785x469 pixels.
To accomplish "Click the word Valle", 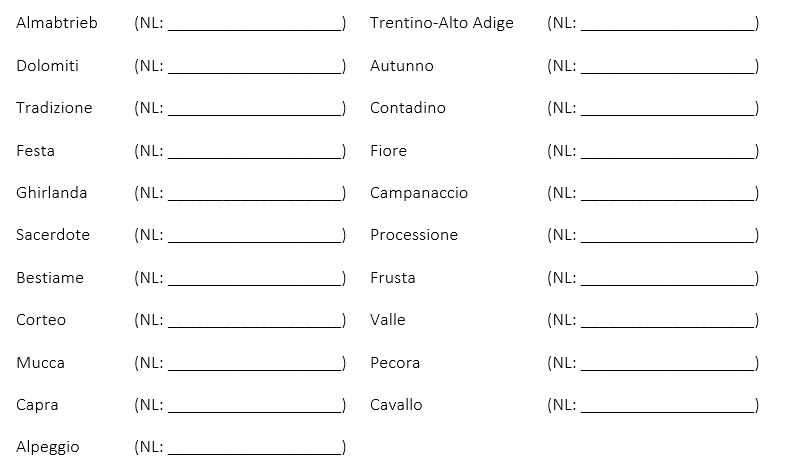I will tap(388, 320).
